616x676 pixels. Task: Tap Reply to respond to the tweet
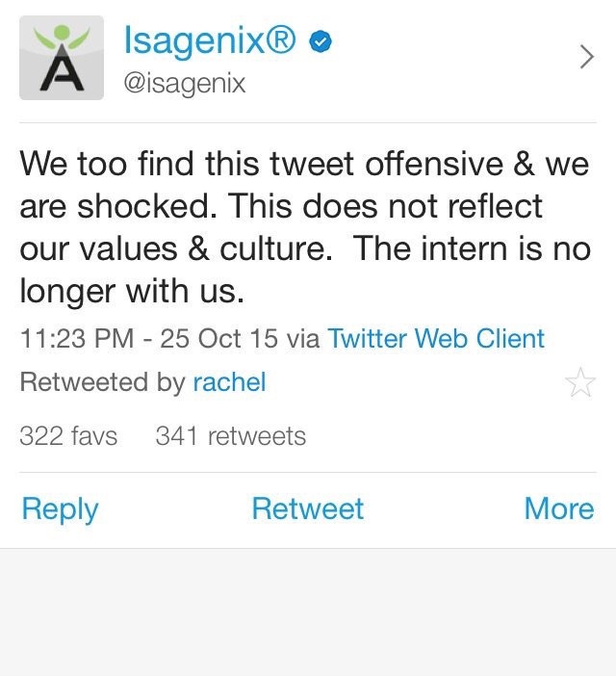(x=60, y=508)
